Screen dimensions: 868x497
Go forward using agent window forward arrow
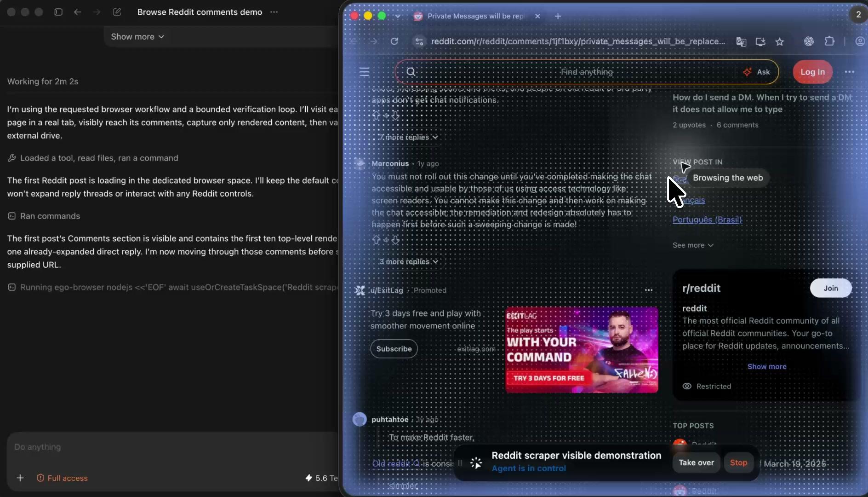[97, 12]
